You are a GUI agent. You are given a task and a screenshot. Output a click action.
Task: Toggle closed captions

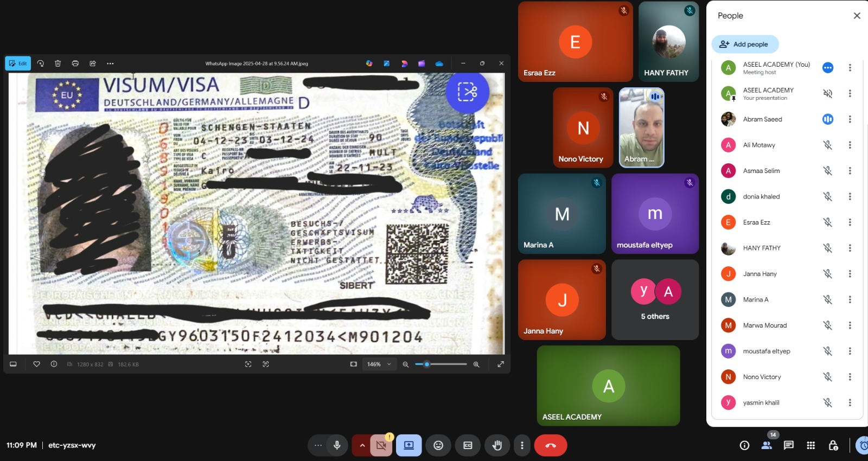coord(468,445)
